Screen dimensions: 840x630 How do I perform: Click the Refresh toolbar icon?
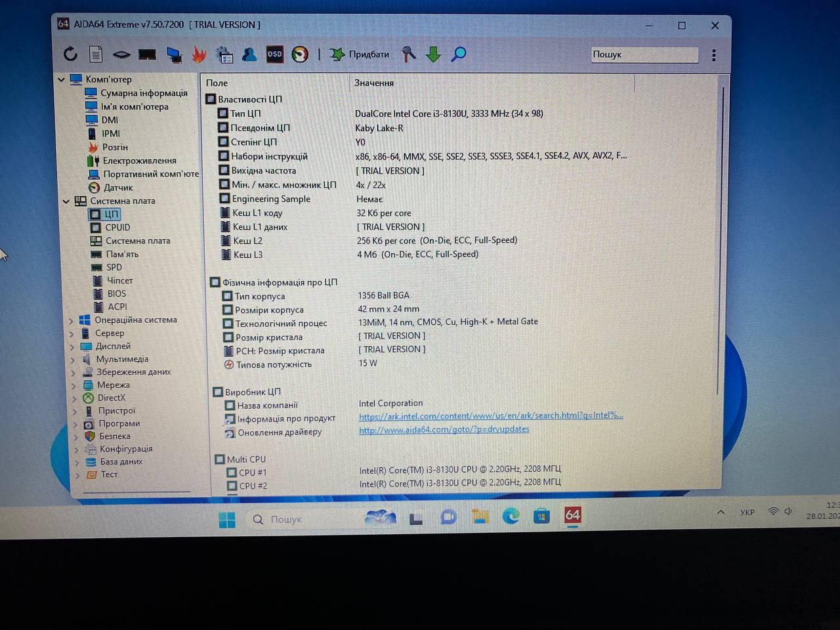click(70, 54)
